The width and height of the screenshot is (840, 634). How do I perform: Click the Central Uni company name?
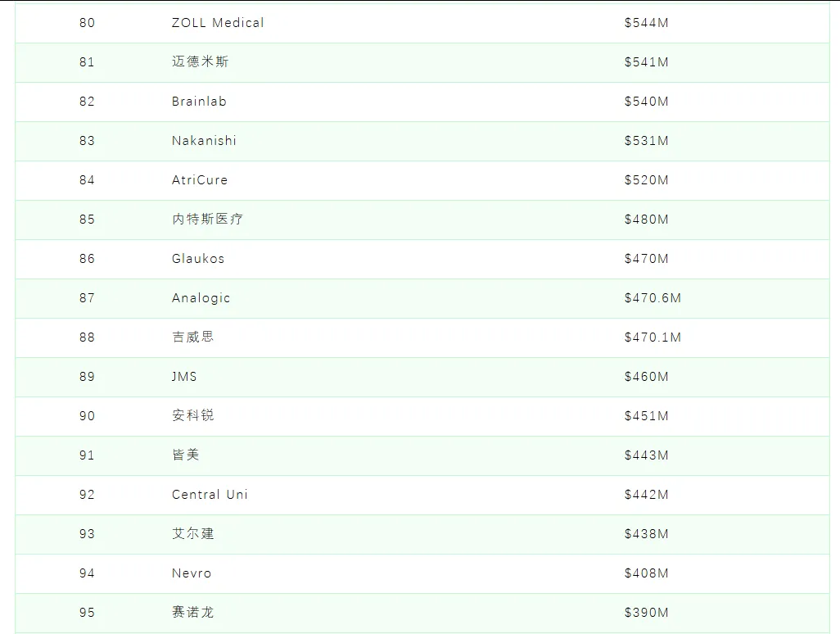(210, 495)
